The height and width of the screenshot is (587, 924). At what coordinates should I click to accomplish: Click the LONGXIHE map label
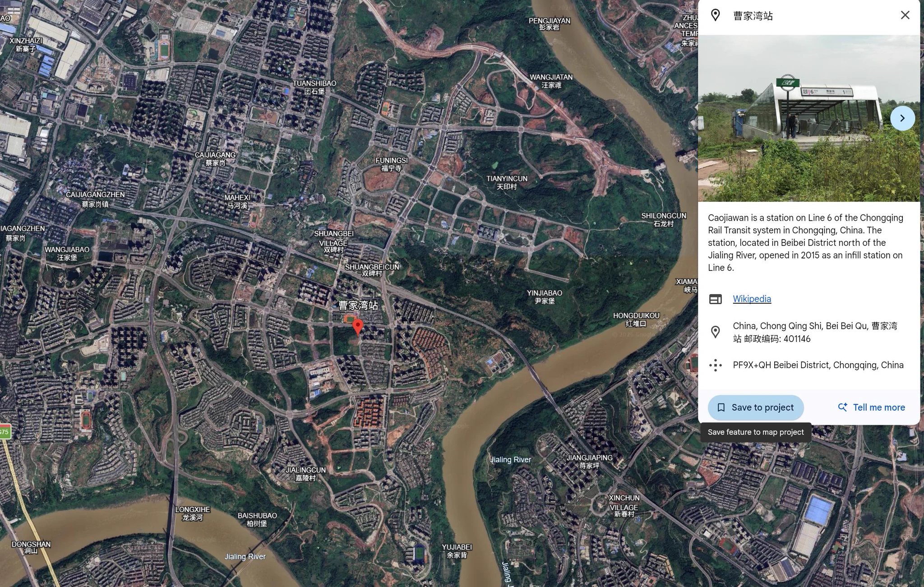[x=193, y=513]
